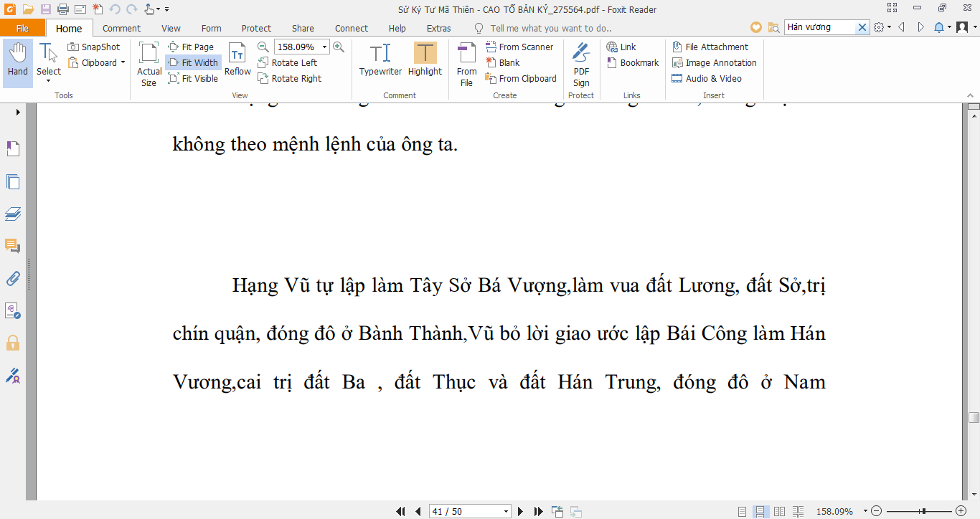
Task: Click the ribbon zoom out magnifier
Action: click(x=263, y=47)
